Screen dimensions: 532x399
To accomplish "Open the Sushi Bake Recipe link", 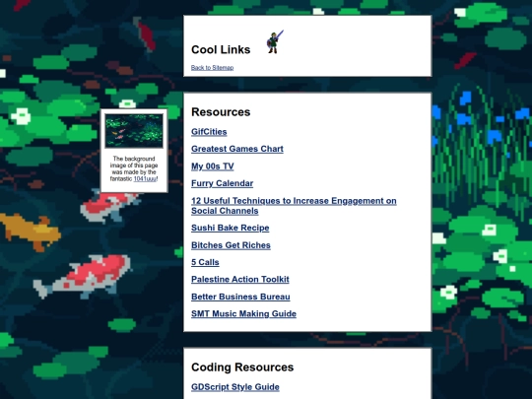I will pyautogui.click(x=230, y=228).
